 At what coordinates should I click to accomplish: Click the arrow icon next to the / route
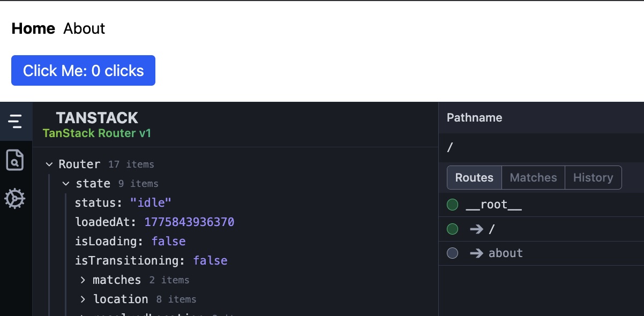coord(476,229)
